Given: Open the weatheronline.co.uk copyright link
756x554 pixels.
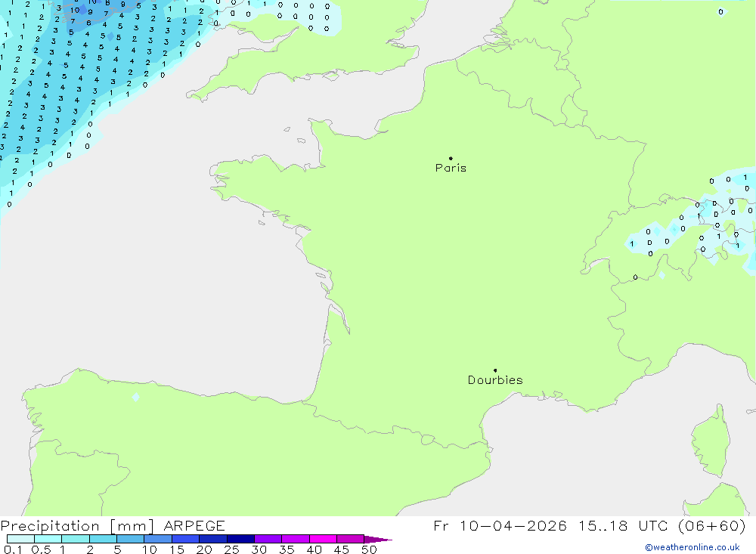Looking at the screenshot, I should click(692, 547).
